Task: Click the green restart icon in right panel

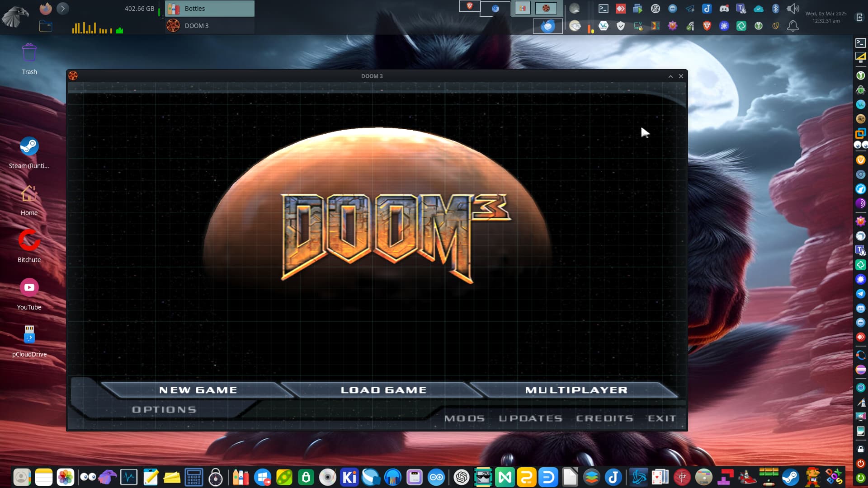Action: (x=861, y=478)
